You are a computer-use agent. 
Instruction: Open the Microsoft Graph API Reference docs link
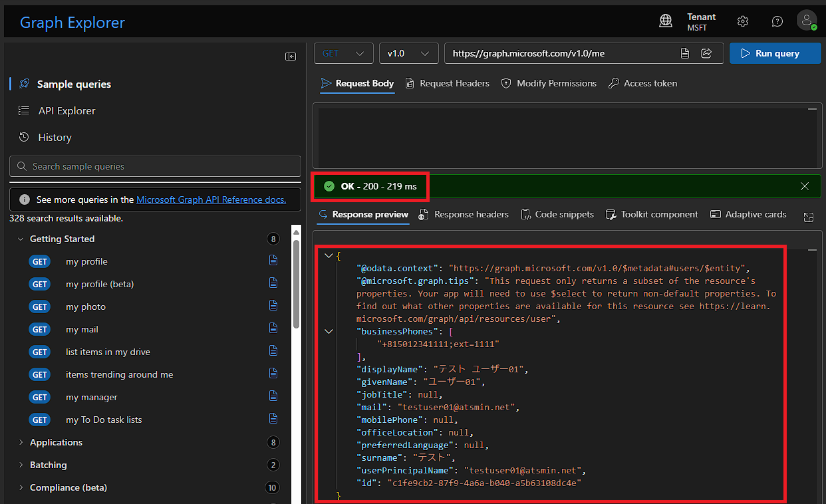point(211,199)
